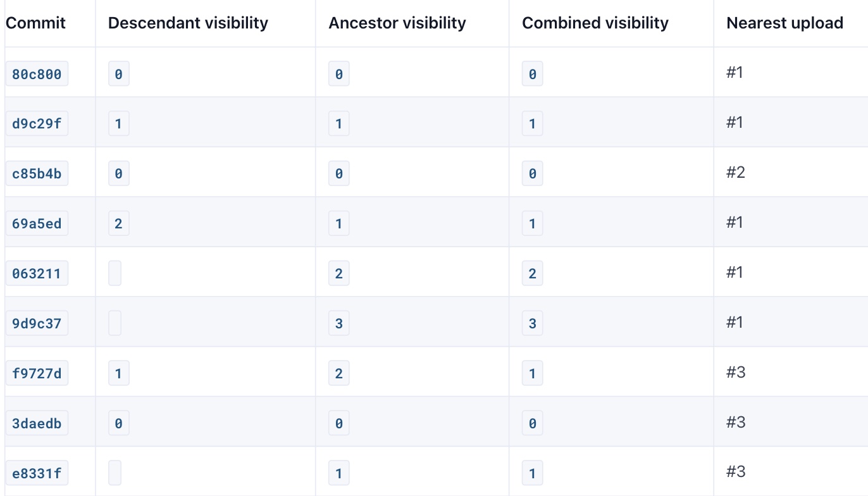Click the e8331f commit hash

37,473
